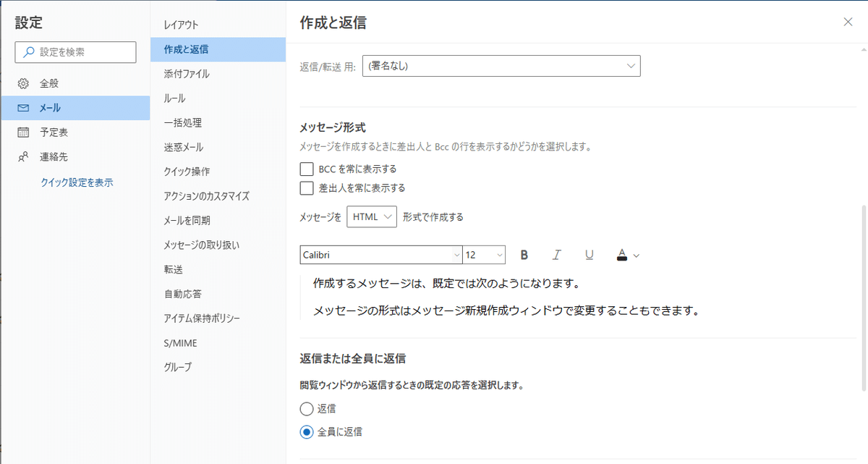Viewport: 868px width, 464px height.
Task: Click the 予定表 calendar icon
Action: (x=23, y=132)
